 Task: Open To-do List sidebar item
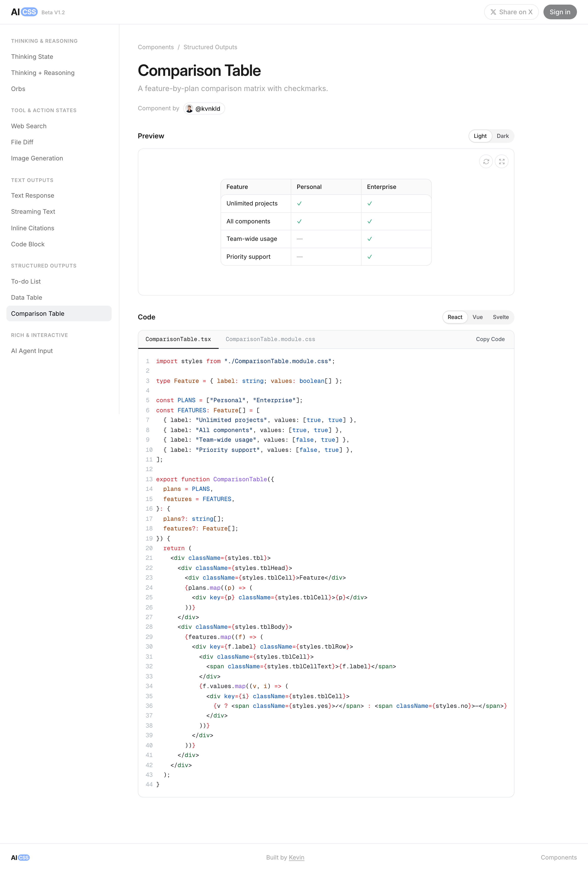click(59, 282)
